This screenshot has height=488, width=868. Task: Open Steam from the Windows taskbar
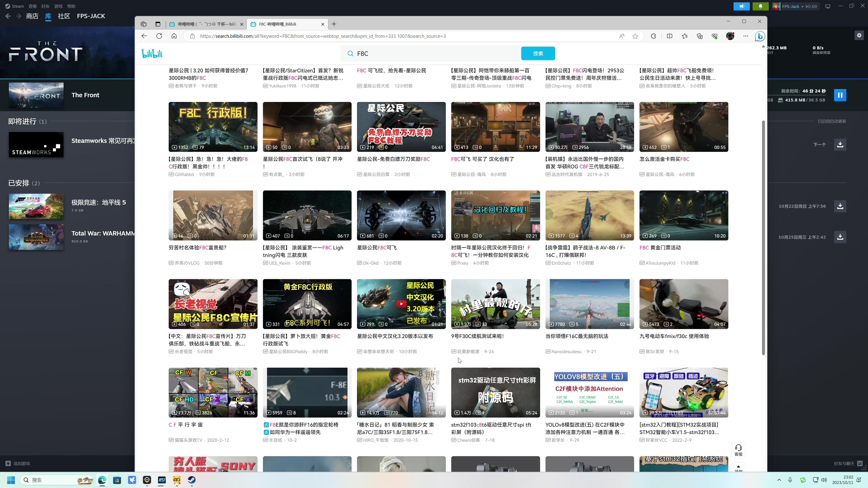[x=192, y=480]
